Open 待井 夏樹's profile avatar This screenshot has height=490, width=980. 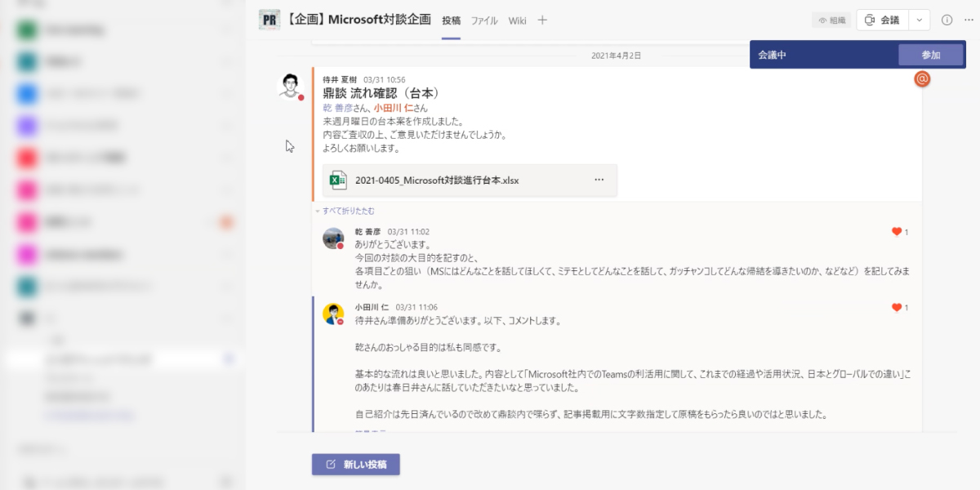pyautogui.click(x=290, y=85)
